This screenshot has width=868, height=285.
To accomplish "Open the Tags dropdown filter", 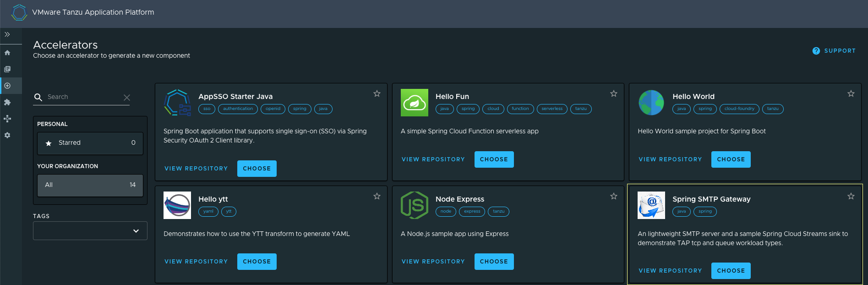I will click(90, 231).
